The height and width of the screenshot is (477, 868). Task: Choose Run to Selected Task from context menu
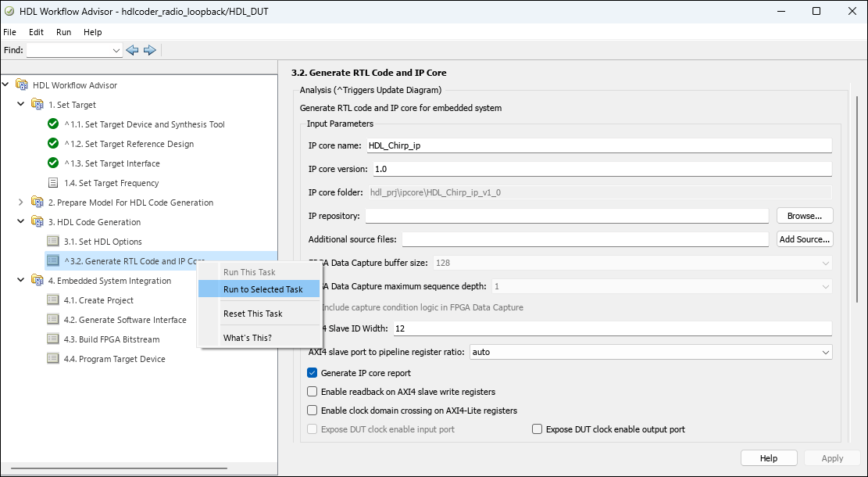[263, 289]
